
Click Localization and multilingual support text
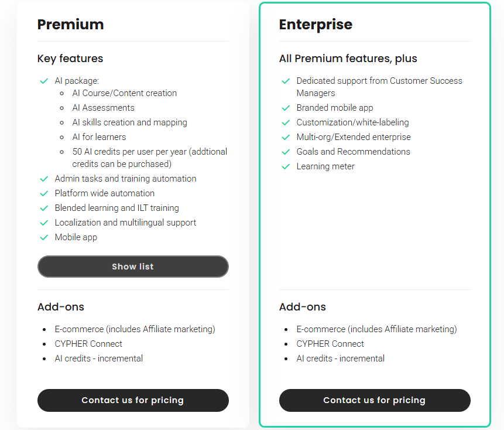tap(125, 223)
